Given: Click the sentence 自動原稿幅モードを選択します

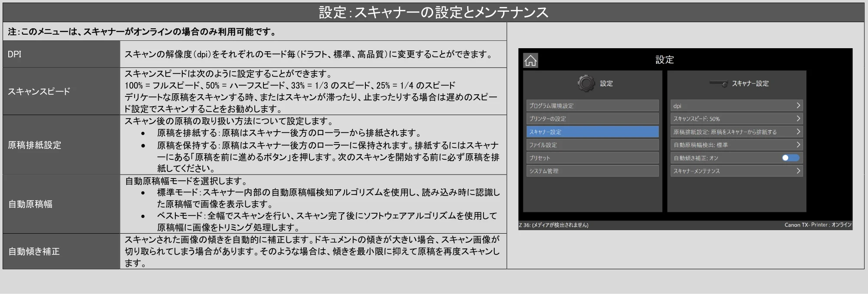Looking at the screenshot, I should pyautogui.click(x=187, y=181).
